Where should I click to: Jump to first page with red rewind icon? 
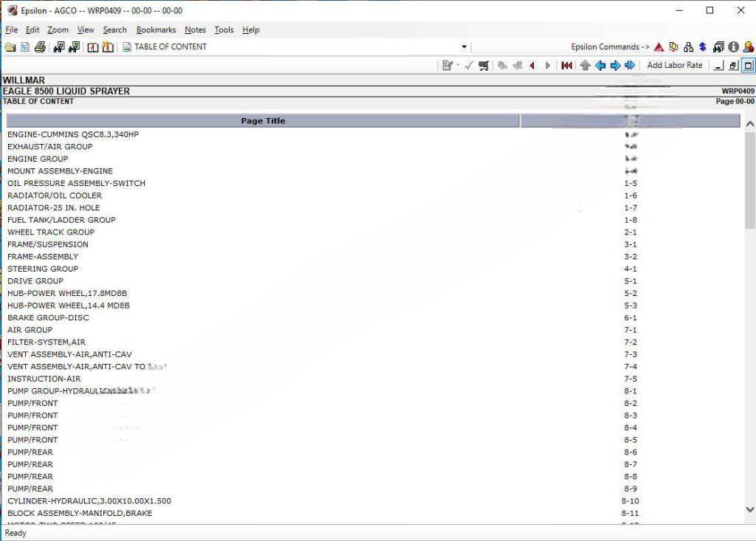click(567, 66)
